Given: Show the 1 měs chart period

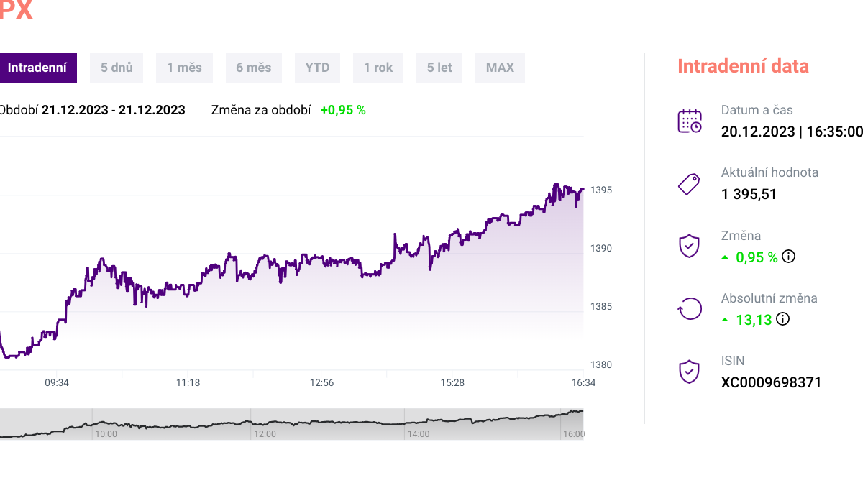Looking at the screenshot, I should click(184, 68).
